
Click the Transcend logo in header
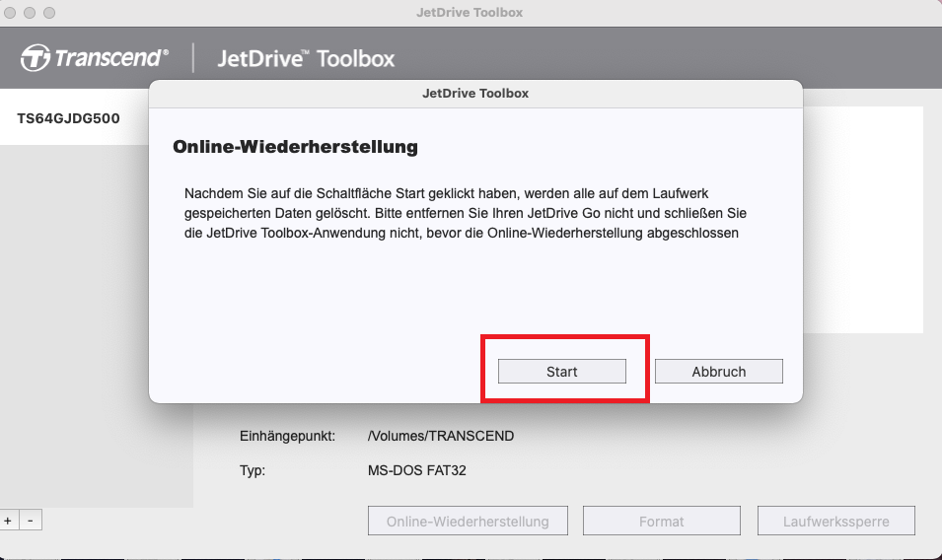(x=95, y=58)
